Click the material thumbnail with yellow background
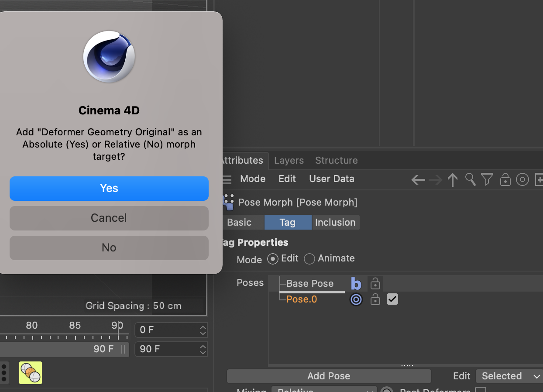543x392 pixels. 31,373
